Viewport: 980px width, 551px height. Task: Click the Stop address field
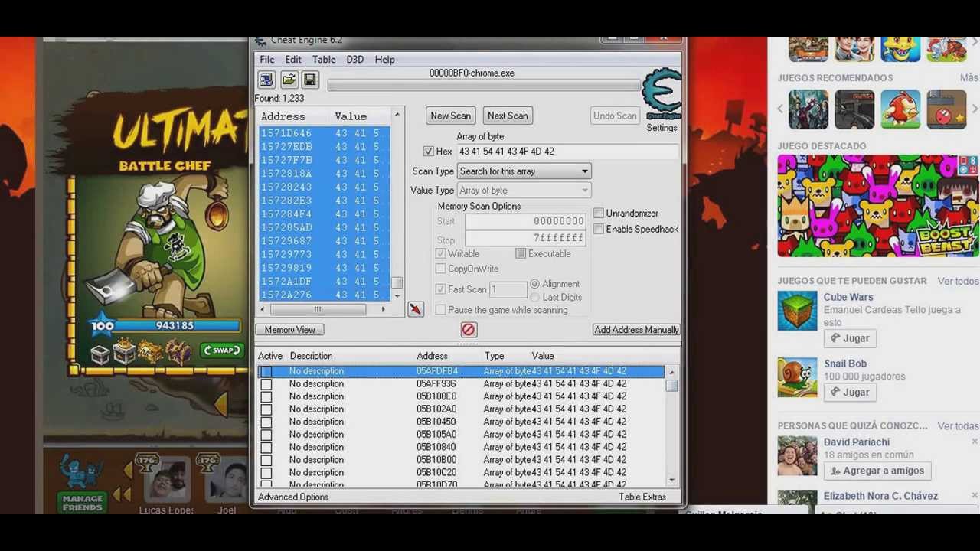click(x=525, y=238)
